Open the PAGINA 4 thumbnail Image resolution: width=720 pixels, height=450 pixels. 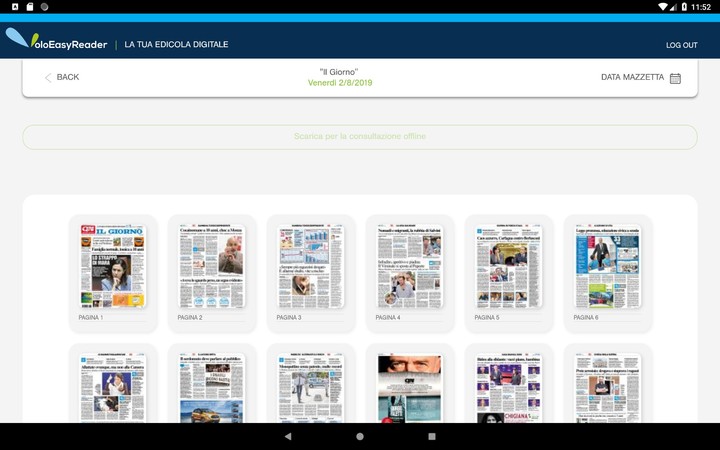tap(410, 266)
